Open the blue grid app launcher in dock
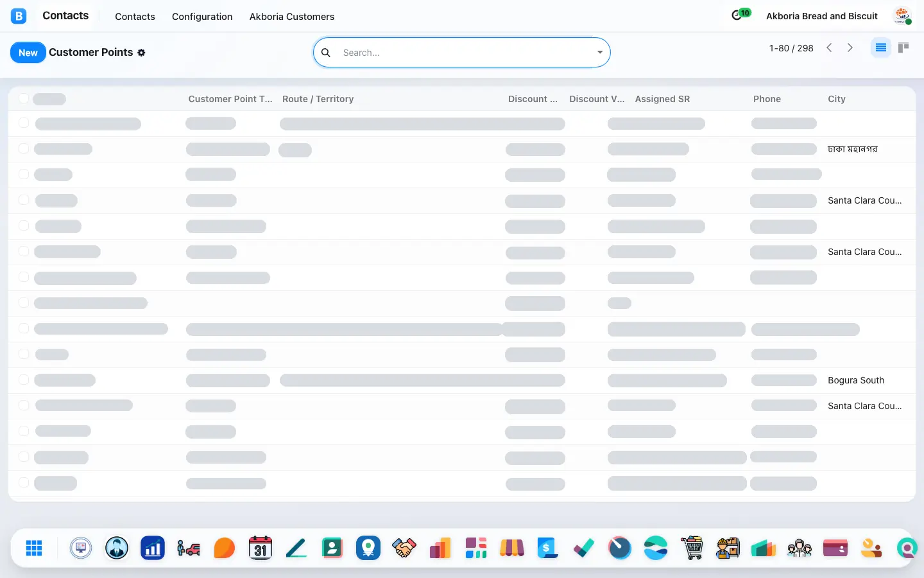The image size is (924, 578). (x=34, y=548)
